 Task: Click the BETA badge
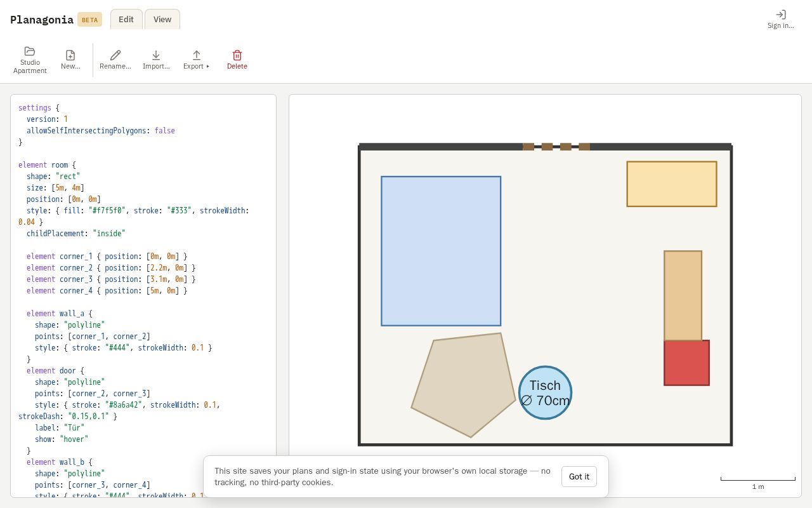(x=89, y=20)
